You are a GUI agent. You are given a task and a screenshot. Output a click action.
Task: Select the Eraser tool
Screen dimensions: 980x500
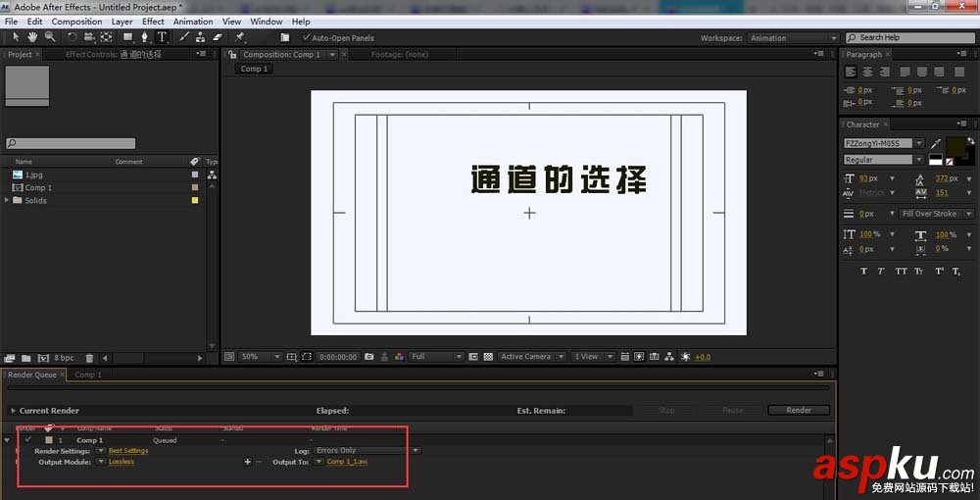219,37
